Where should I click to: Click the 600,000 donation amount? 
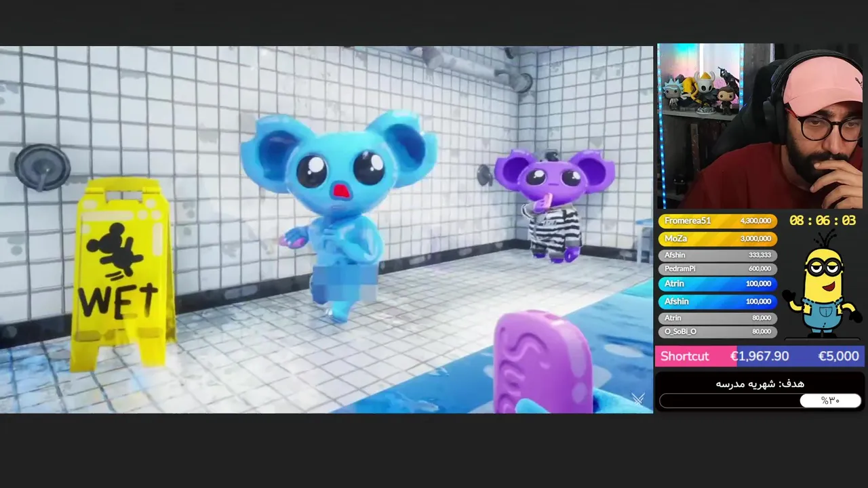click(x=759, y=269)
